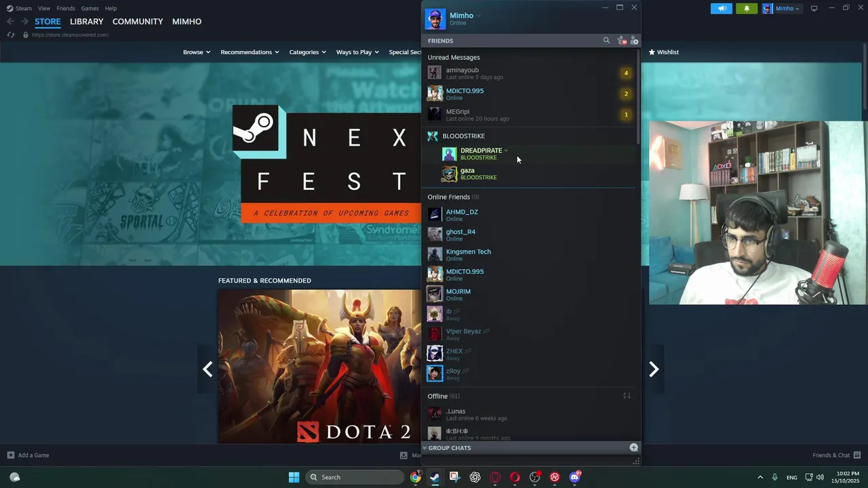The width and height of the screenshot is (868, 488).
Task: Switch to the LIBRARY tab
Action: pos(87,22)
